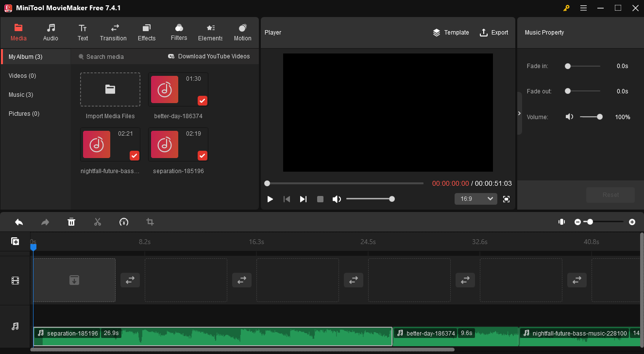Delete the selected clip
This screenshot has width=644, height=354.
(x=71, y=222)
